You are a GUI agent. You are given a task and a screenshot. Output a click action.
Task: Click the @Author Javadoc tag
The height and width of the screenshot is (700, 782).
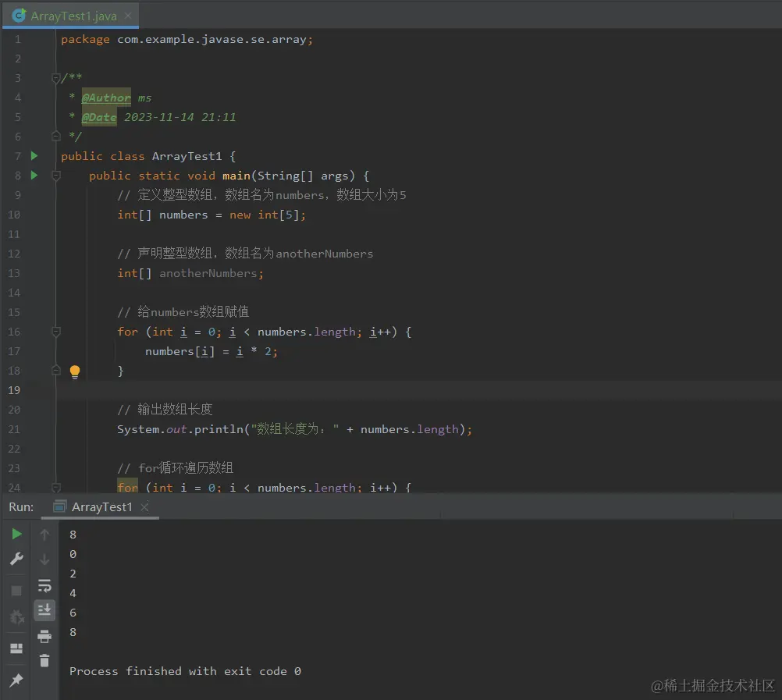106,98
